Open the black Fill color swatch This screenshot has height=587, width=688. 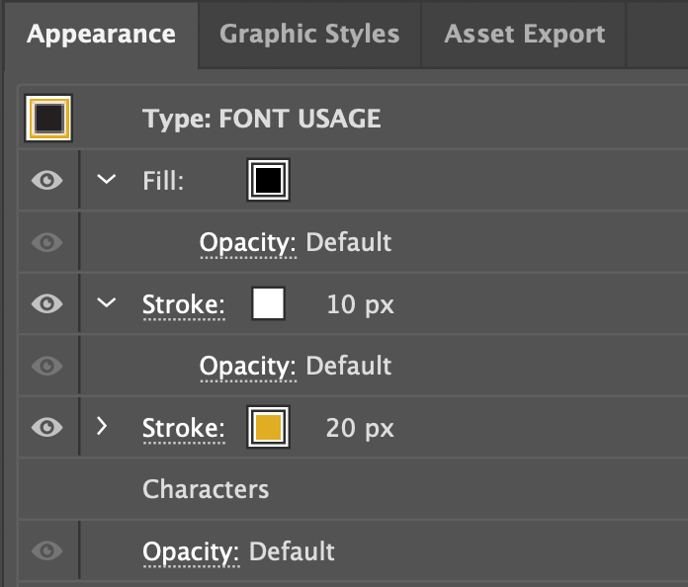(268, 181)
